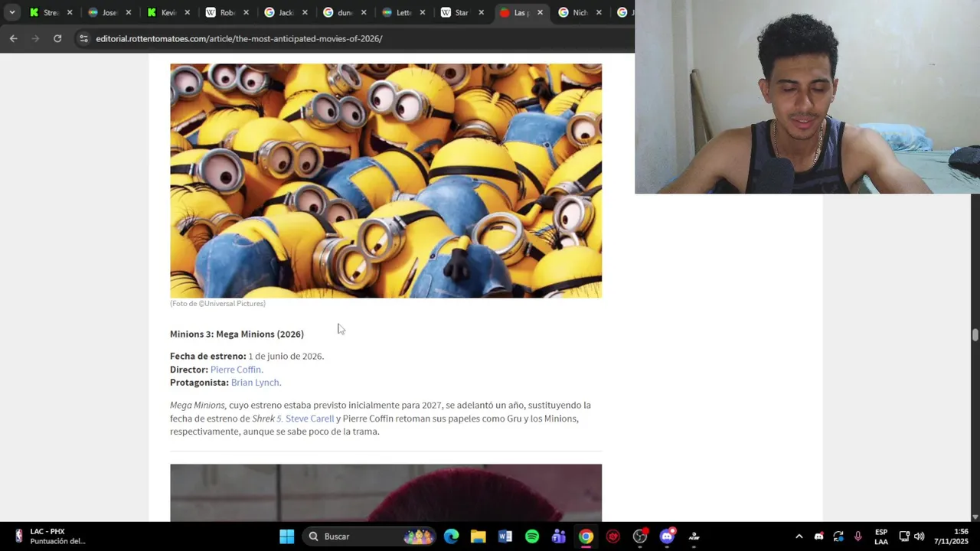Click the next movie image below

pos(386,493)
